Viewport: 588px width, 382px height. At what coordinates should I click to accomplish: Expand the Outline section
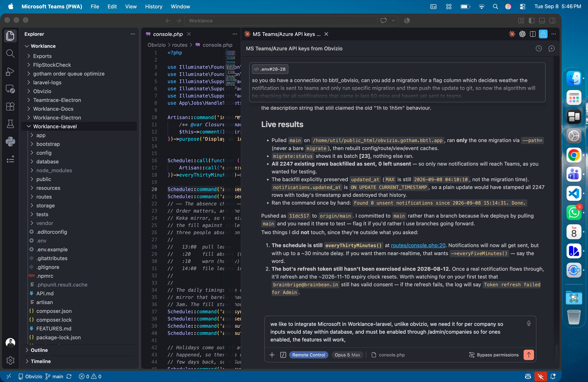coord(39,350)
